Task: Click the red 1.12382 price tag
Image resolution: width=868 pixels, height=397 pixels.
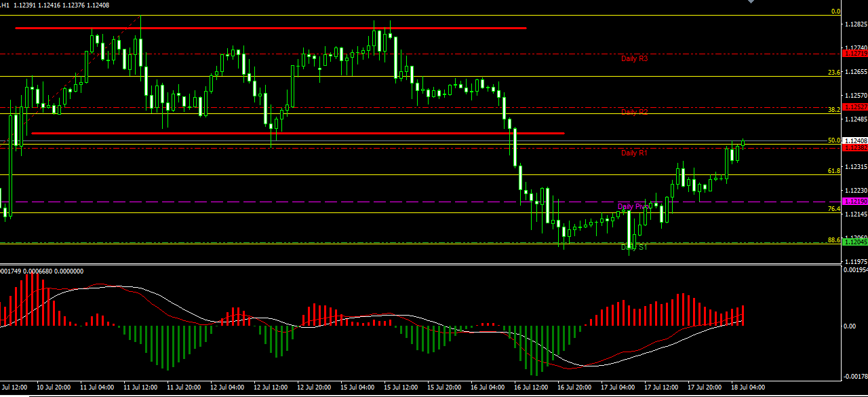Action: 854,147
